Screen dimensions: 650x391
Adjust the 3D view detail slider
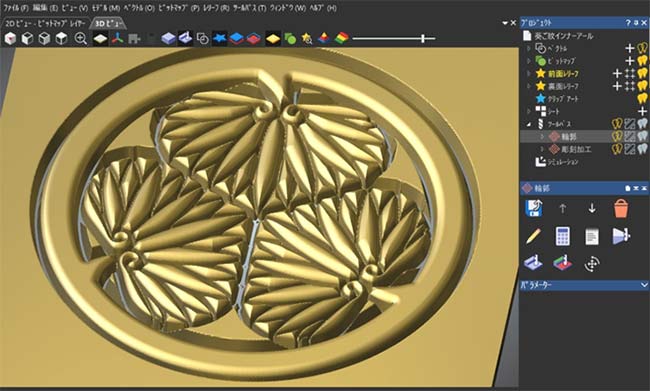(x=422, y=39)
